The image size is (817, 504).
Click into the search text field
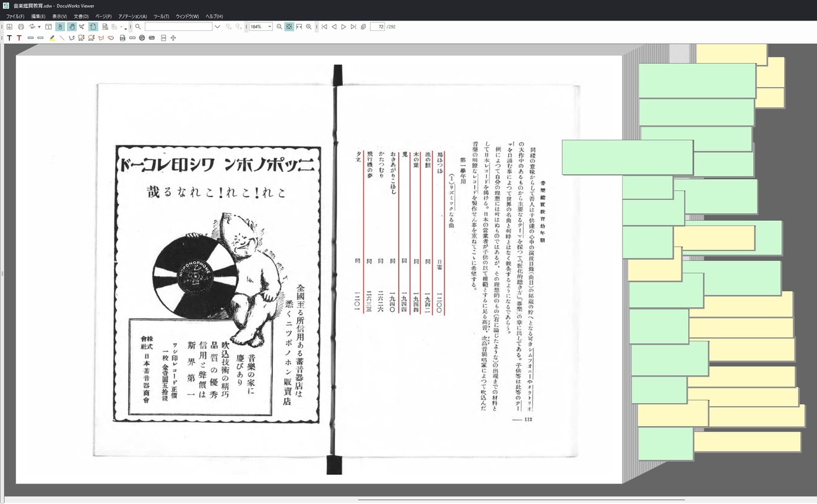click(x=178, y=27)
